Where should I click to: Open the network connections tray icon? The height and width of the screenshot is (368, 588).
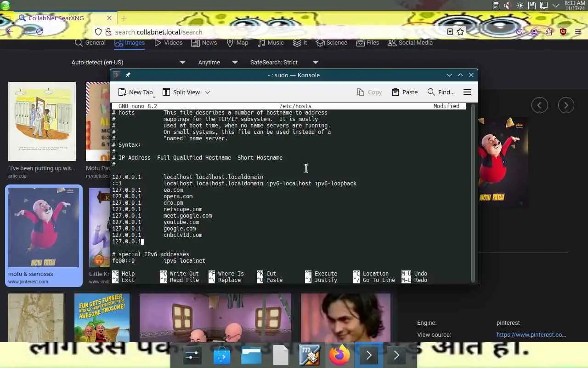544,6
